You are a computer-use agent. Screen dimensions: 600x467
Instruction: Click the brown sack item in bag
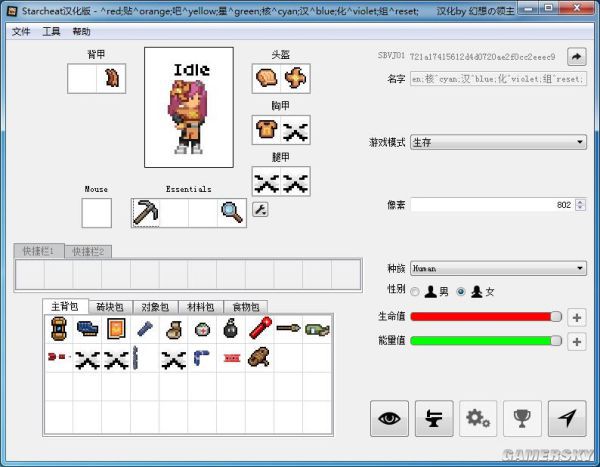tap(173, 329)
